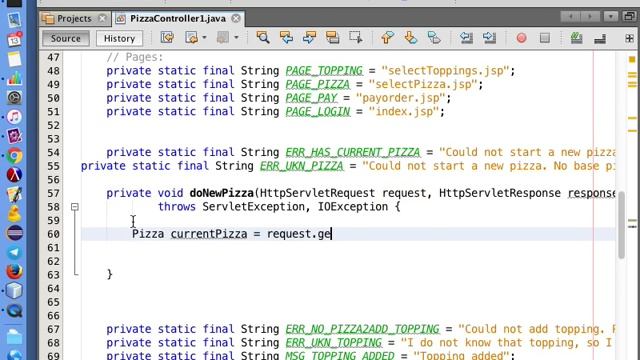
Task: Click gutter line number 57
Action: (53, 193)
